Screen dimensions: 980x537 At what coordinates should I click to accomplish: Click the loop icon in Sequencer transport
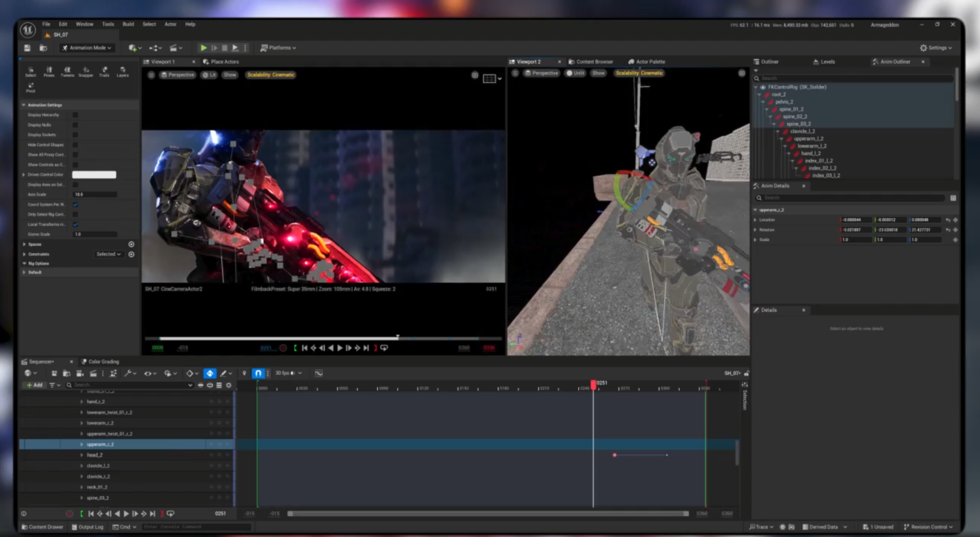[x=170, y=513]
